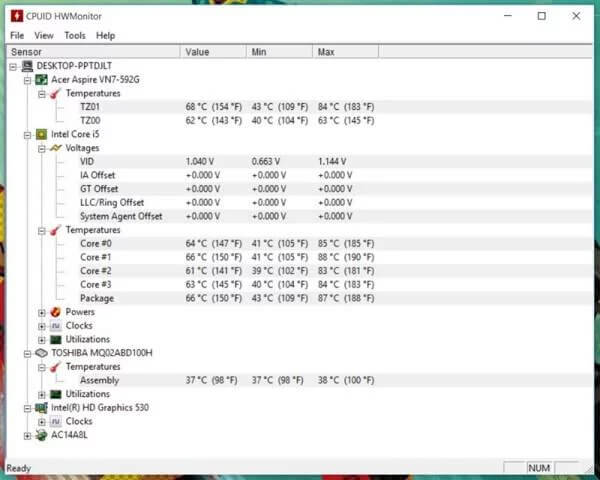The height and width of the screenshot is (480, 600).
Task: Open the View menu
Action: pos(44,36)
